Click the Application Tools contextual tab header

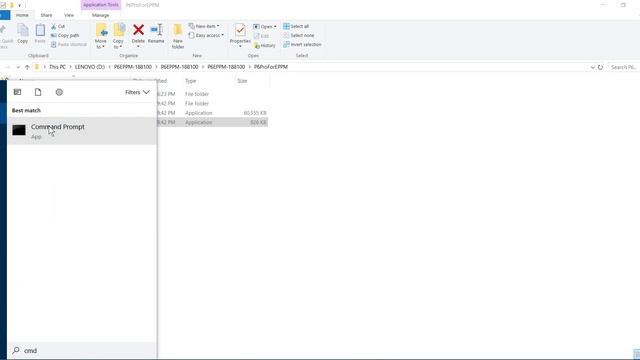click(101, 5)
